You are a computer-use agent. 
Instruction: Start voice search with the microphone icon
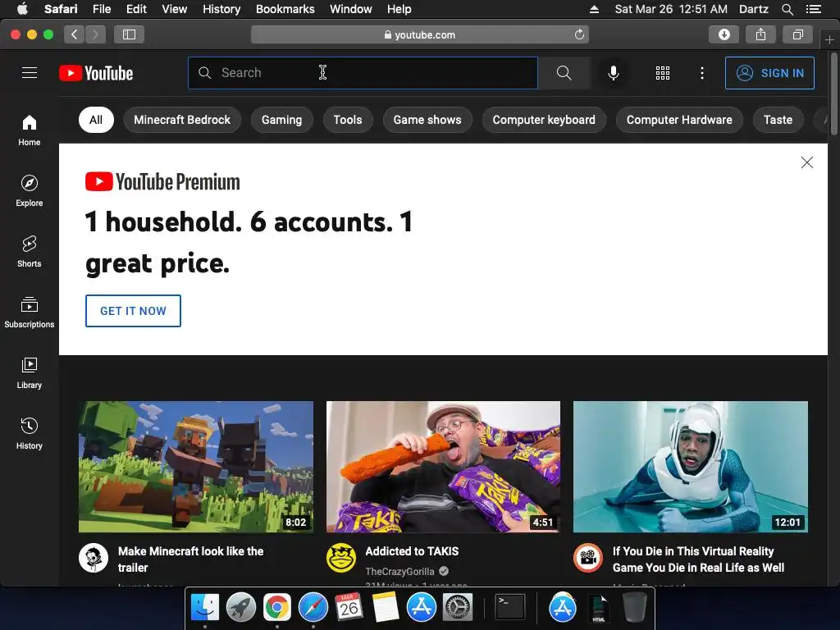(x=614, y=73)
